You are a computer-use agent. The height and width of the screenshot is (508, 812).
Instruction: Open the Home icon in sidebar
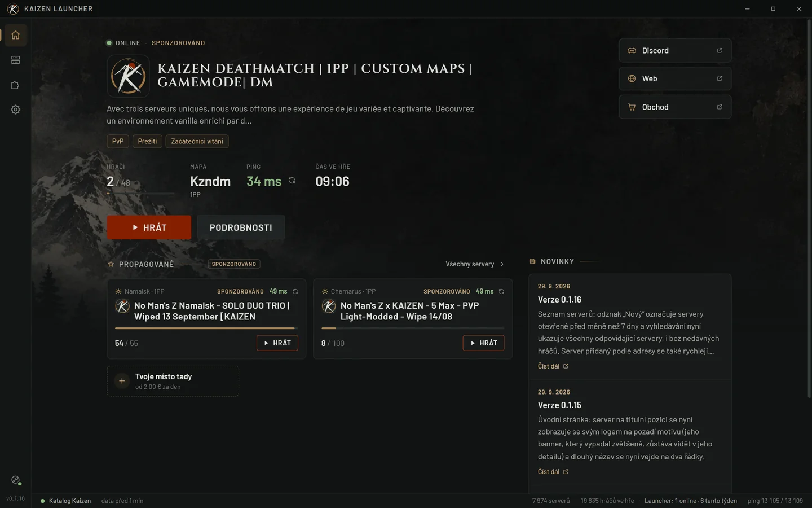(15, 35)
